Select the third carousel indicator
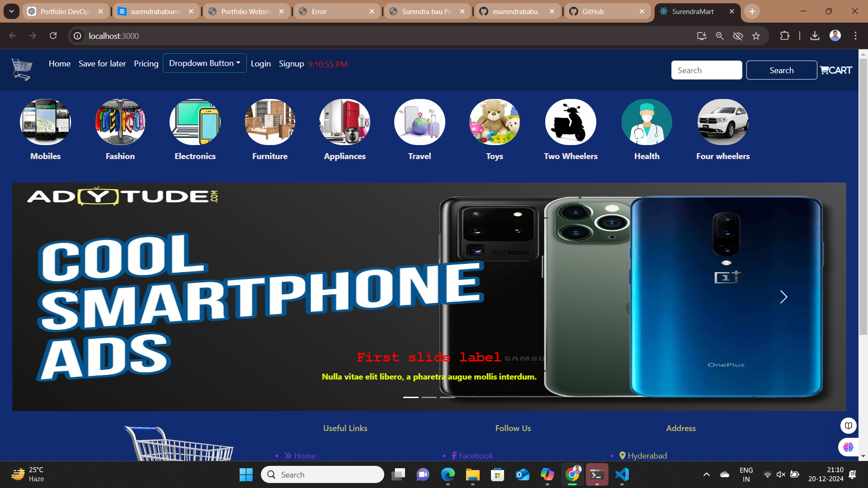This screenshot has width=868, height=488. (448, 397)
